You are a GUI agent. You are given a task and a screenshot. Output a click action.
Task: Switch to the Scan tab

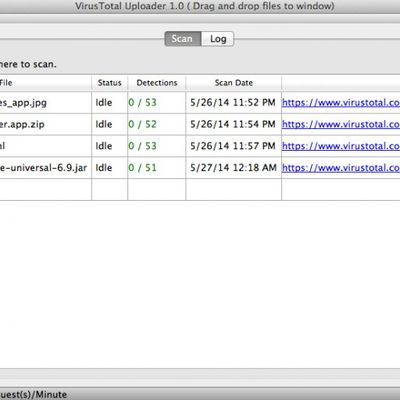tap(183, 39)
